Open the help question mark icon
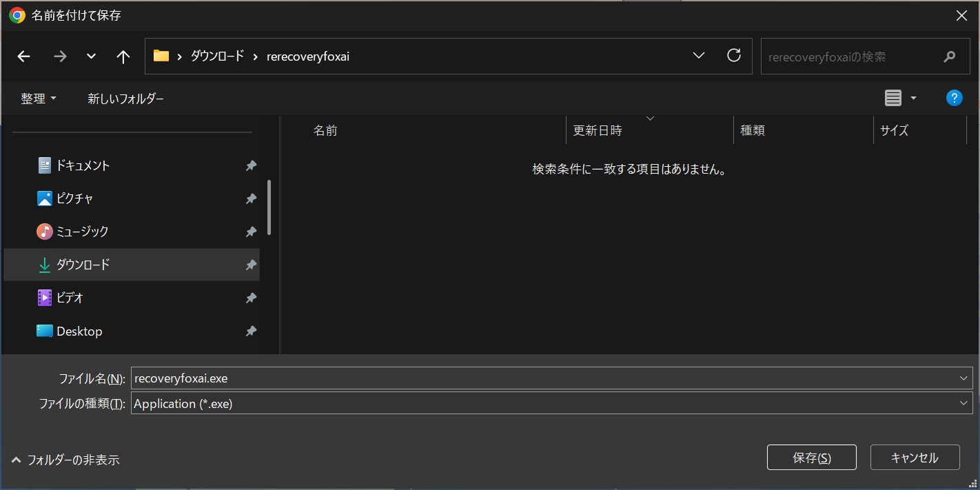 [x=954, y=98]
